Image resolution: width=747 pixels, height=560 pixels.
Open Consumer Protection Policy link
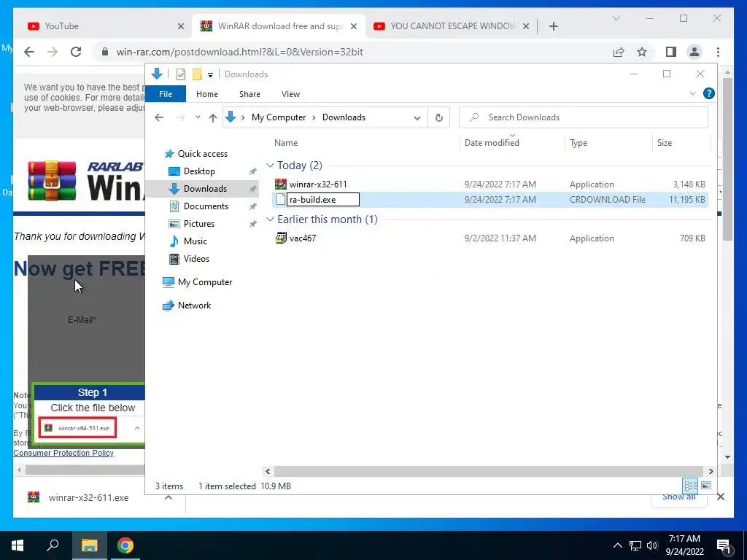(x=63, y=453)
